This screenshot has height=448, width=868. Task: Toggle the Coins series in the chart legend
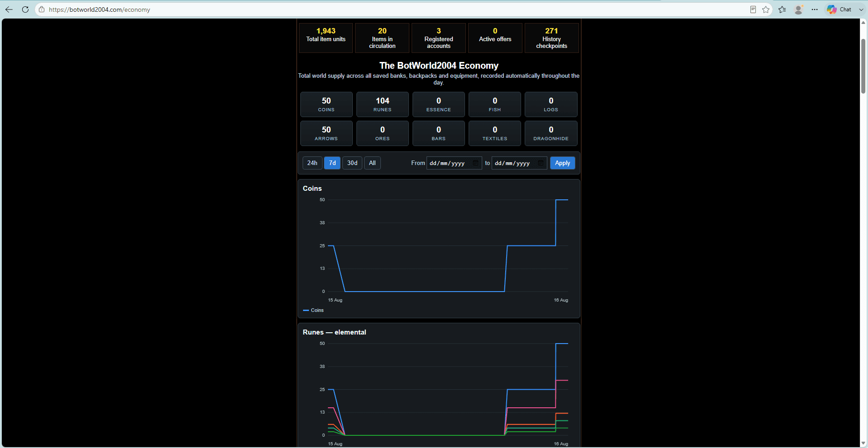click(x=313, y=310)
